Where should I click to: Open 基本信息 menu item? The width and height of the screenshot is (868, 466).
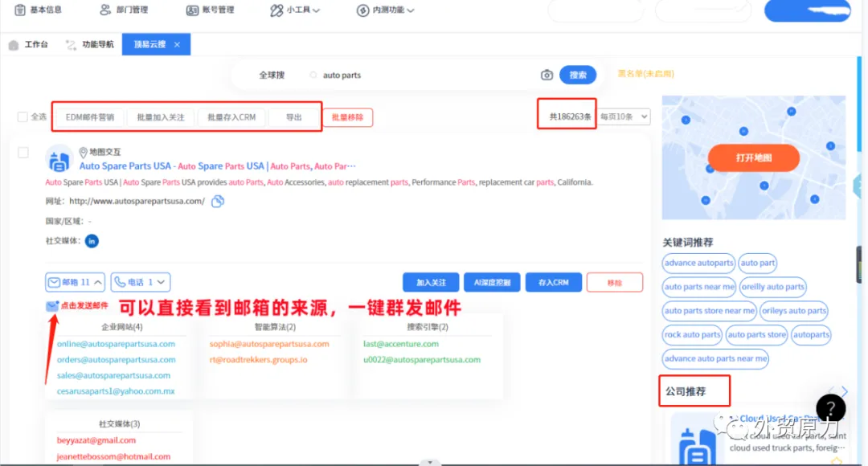[39, 10]
